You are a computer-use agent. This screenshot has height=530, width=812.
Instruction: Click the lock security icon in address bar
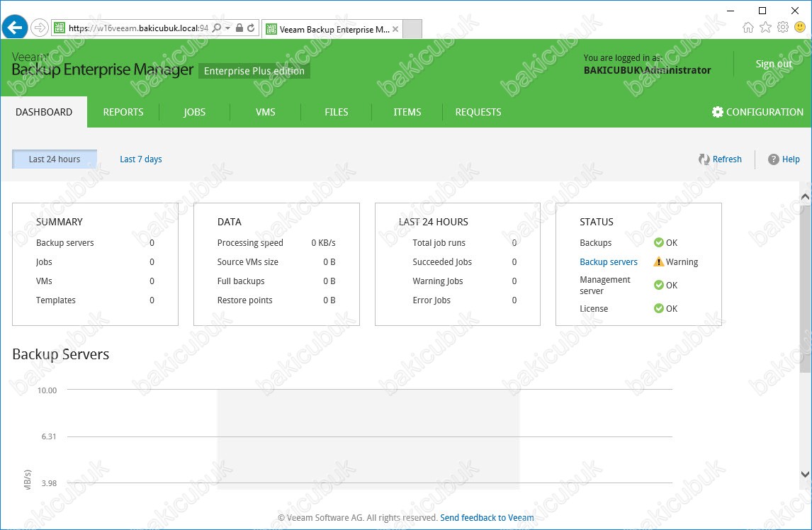pyautogui.click(x=239, y=28)
